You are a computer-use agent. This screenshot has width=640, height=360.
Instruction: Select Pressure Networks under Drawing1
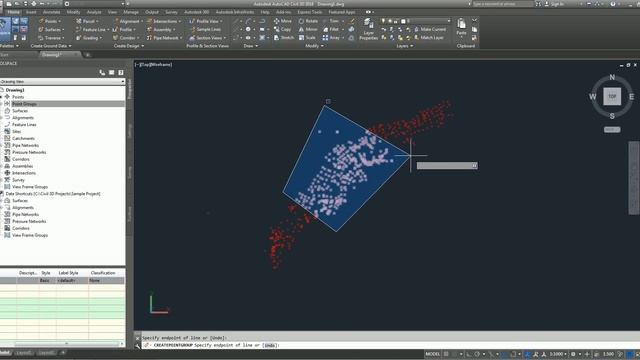(29, 152)
